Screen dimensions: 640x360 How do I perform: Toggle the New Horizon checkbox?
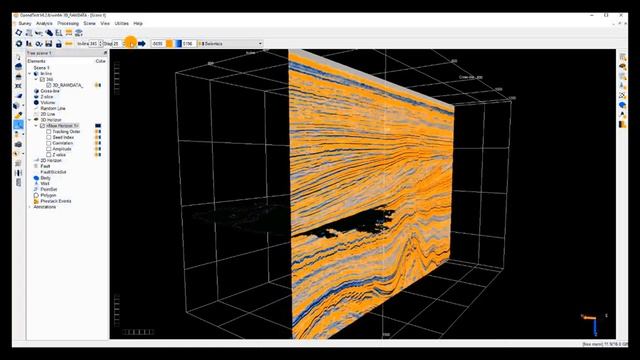coord(42,126)
